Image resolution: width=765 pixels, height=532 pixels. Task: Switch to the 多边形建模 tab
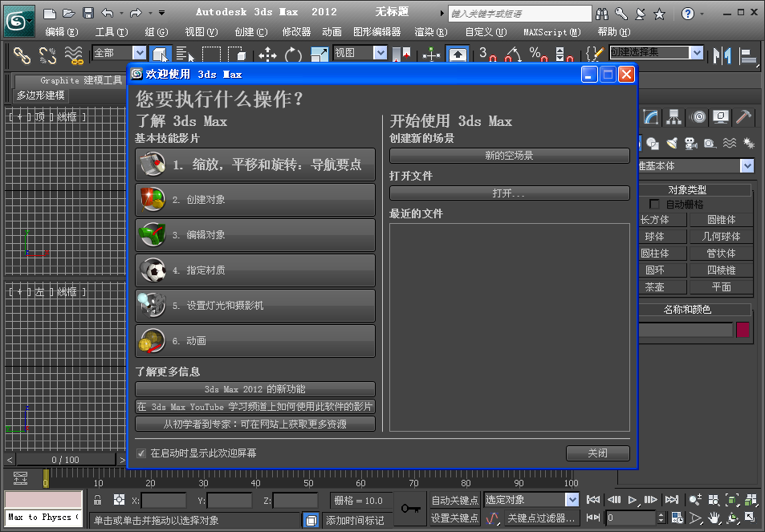[x=40, y=95]
